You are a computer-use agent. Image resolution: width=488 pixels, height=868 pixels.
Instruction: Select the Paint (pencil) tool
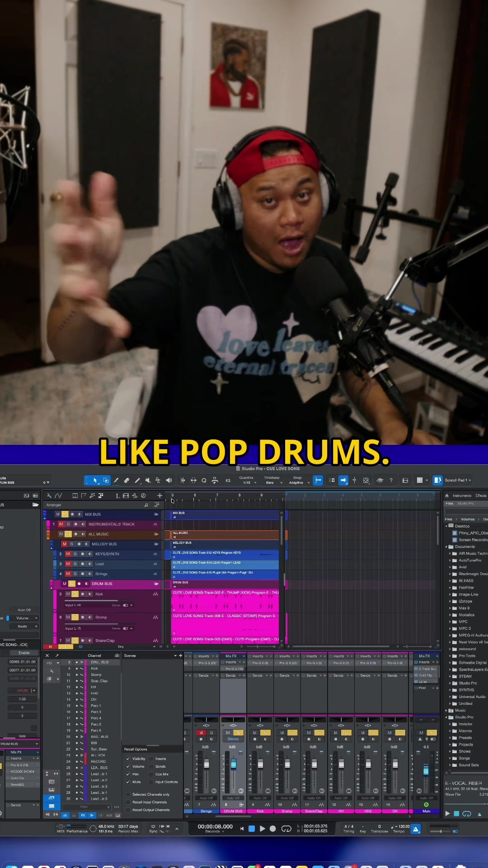point(116,480)
